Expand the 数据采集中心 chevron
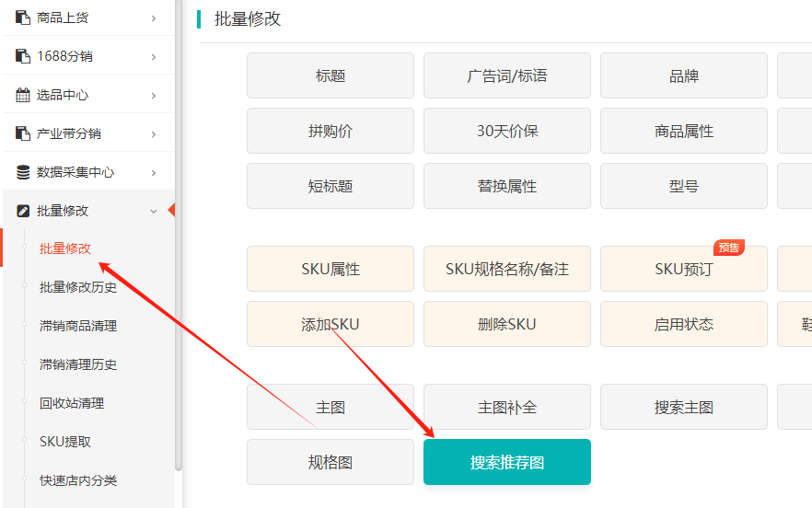The width and height of the screenshot is (812, 508). pos(154,172)
